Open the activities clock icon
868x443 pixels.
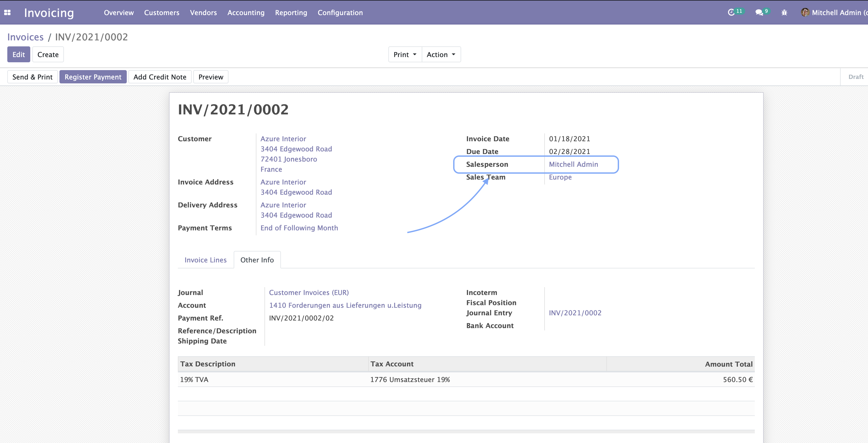click(x=731, y=13)
